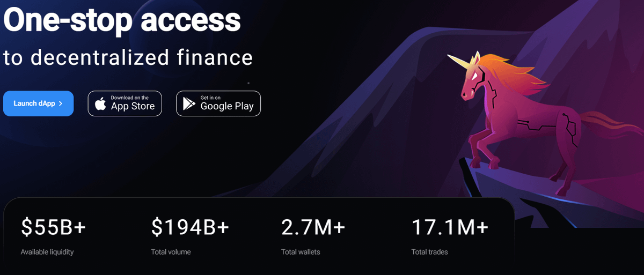Select the $194B+ volume figure
This screenshot has width=644, height=275.
click(190, 227)
